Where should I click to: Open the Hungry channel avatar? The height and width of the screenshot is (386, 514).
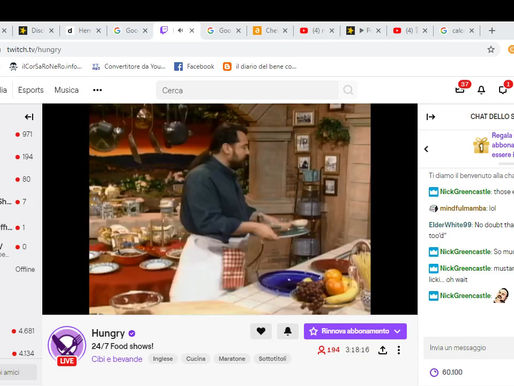67,346
